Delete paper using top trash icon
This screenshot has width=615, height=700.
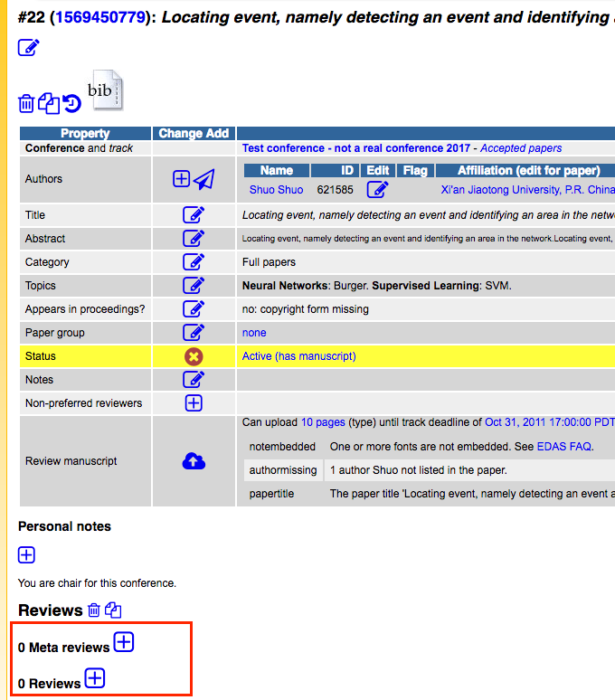click(x=26, y=104)
